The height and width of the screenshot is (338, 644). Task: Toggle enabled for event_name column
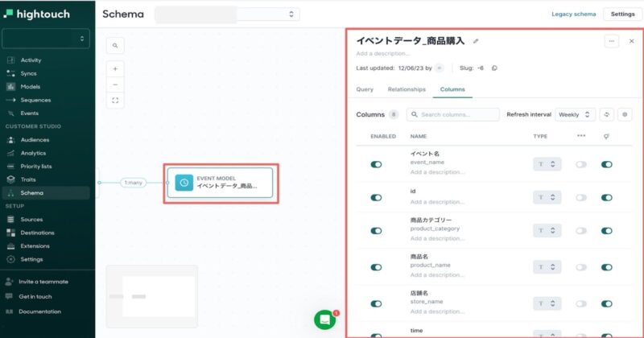point(376,164)
